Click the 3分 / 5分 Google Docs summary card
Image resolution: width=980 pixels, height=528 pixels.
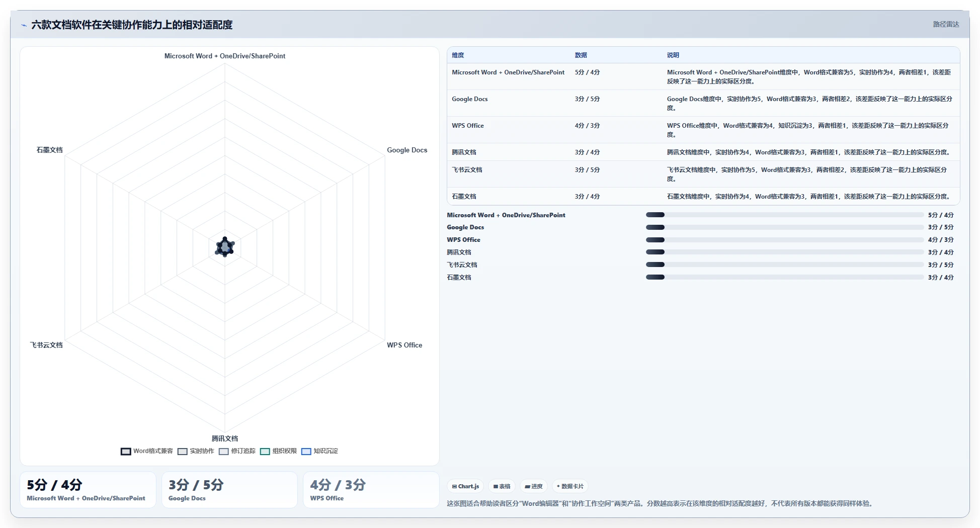coord(229,490)
